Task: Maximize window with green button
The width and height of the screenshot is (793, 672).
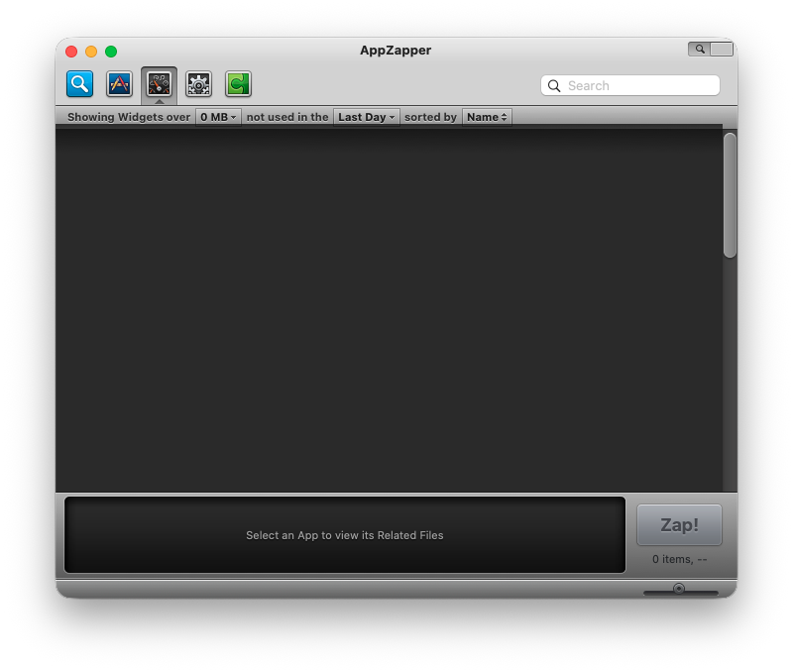Action: click(x=111, y=52)
